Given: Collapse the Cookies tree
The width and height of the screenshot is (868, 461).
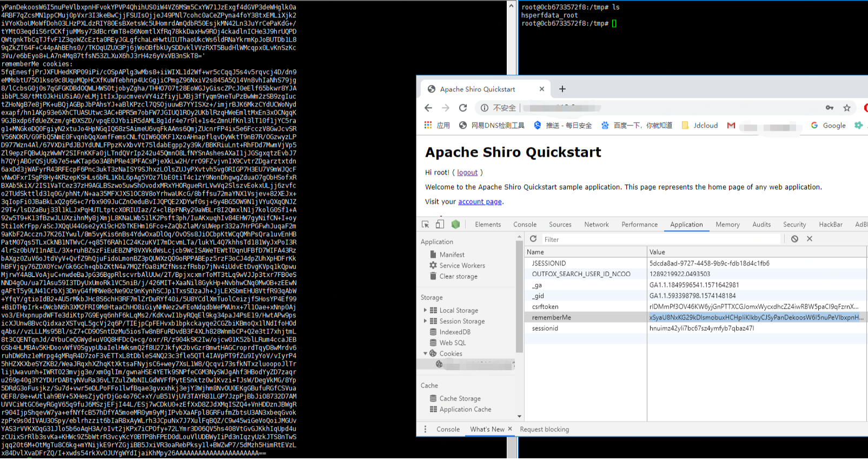Looking at the screenshot, I should [425, 353].
